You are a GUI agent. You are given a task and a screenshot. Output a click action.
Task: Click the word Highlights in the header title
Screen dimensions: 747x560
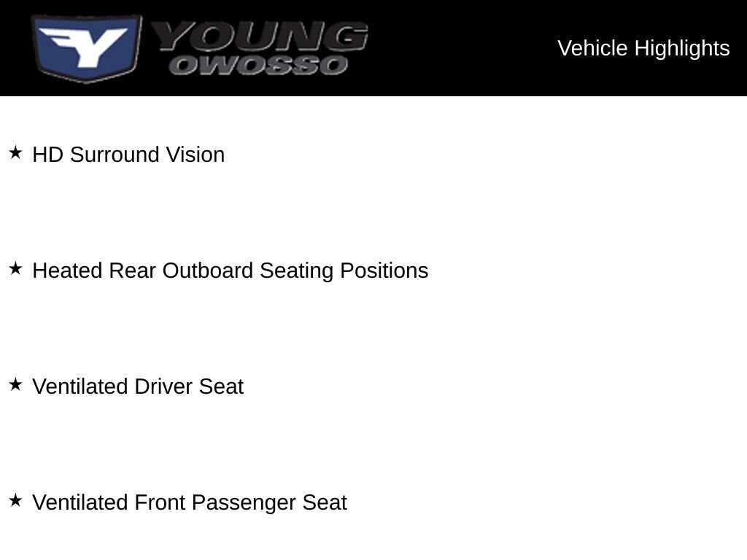tap(682, 49)
